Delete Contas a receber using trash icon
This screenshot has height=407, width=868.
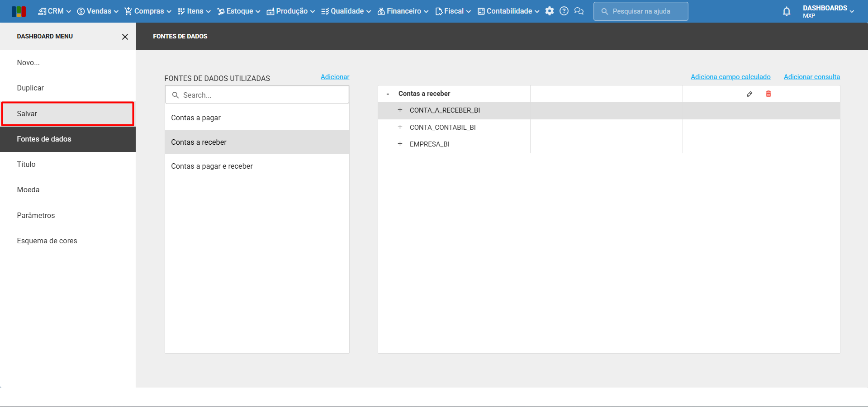768,94
